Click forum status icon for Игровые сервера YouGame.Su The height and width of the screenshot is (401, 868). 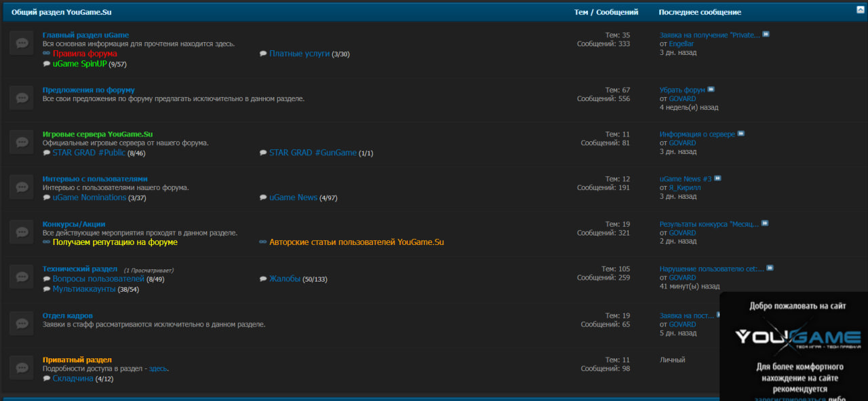point(22,142)
